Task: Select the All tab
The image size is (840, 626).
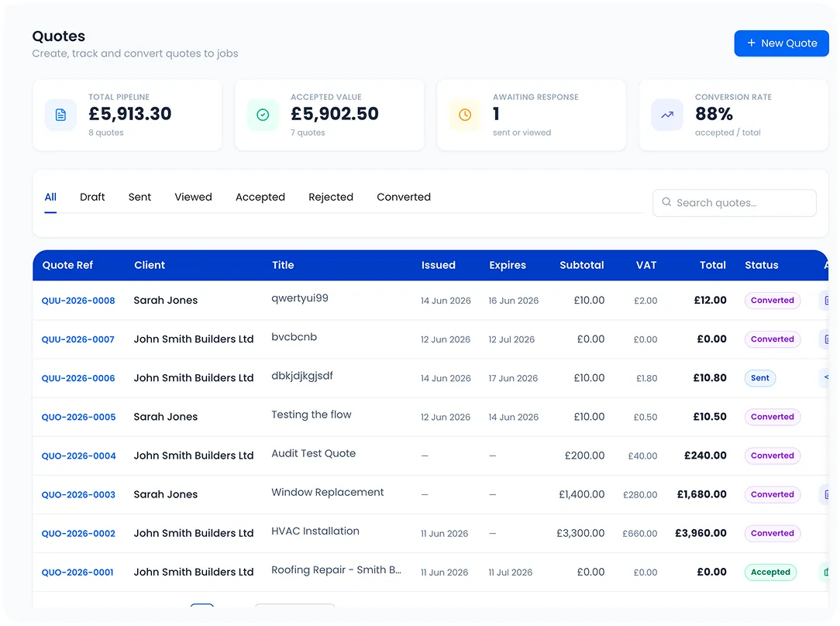Action: [50, 197]
